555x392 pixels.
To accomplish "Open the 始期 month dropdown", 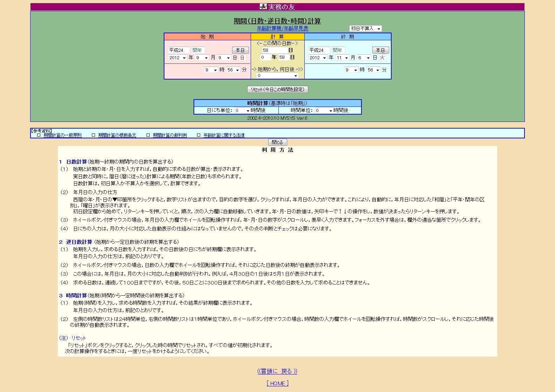I will 202,58.
